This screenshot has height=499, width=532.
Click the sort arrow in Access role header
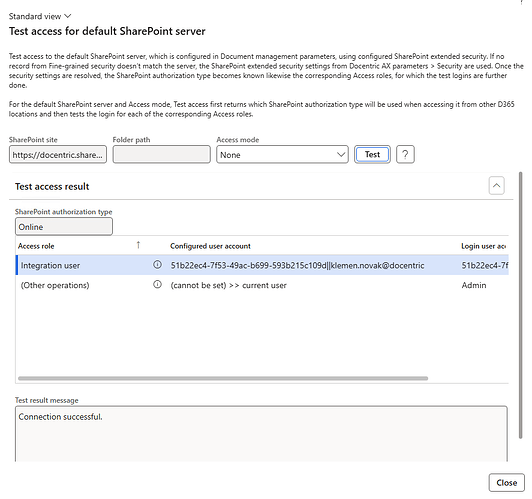[x=138, y=245]
